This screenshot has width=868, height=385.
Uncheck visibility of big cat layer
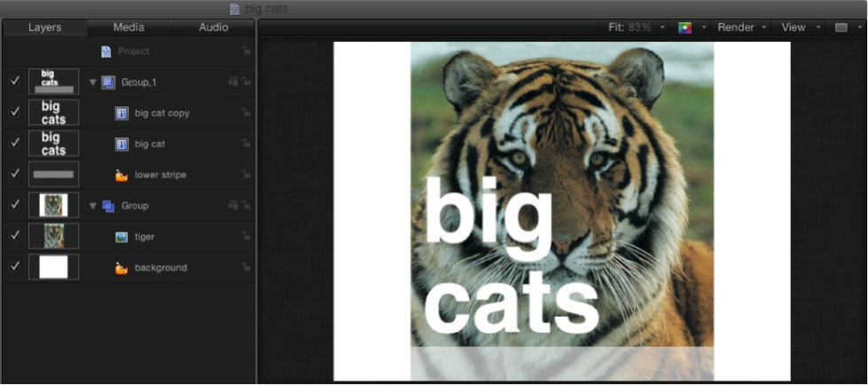coord(15,144)
